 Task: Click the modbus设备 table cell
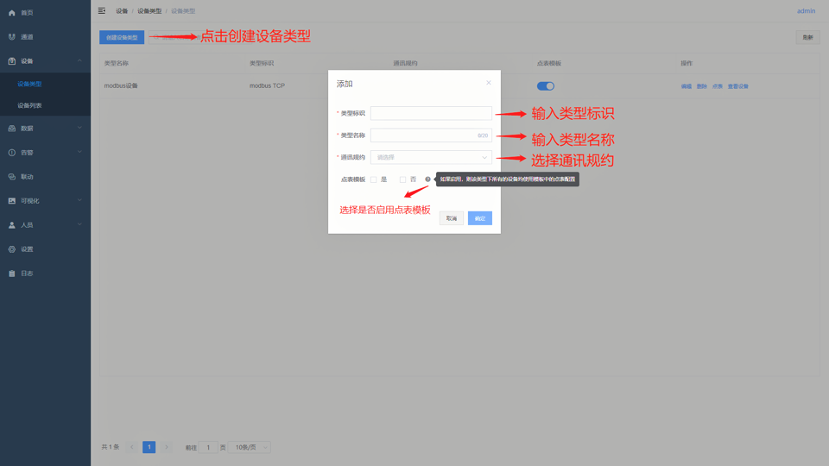coord(121,86)
